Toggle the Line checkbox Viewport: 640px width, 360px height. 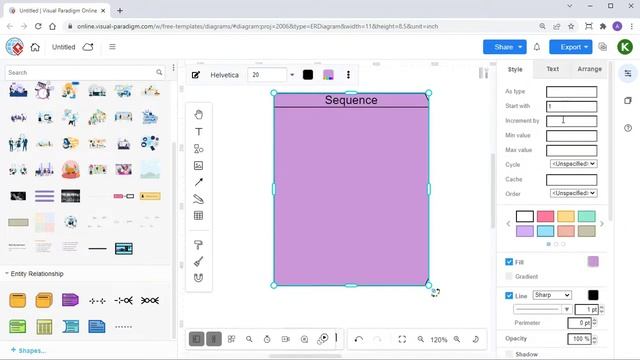click(509, 296)
